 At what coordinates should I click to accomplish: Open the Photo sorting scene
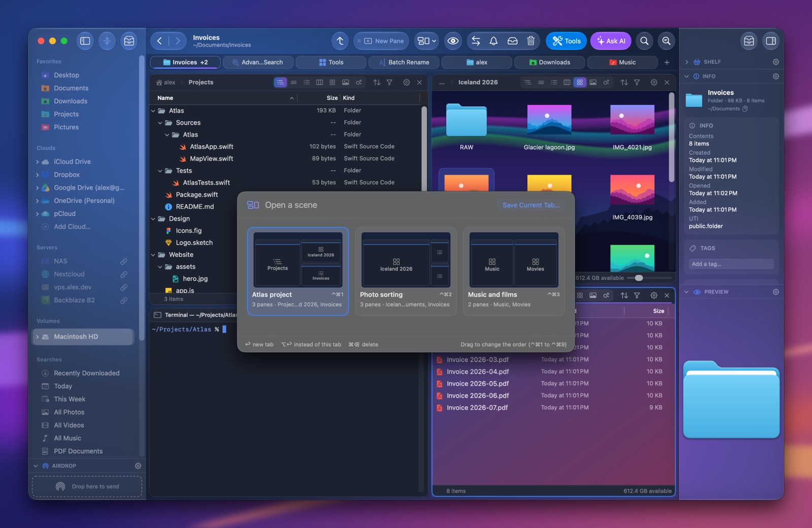tap(405, 271)
